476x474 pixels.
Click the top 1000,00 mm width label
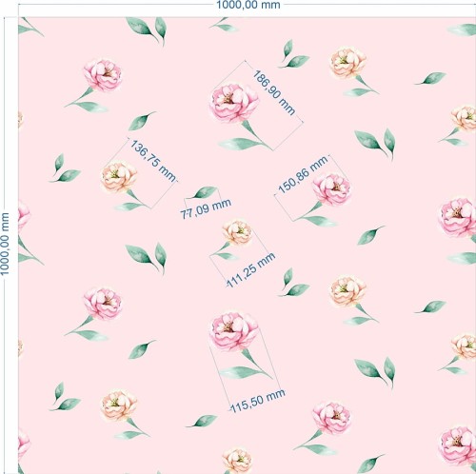click(x=248, y=5)
